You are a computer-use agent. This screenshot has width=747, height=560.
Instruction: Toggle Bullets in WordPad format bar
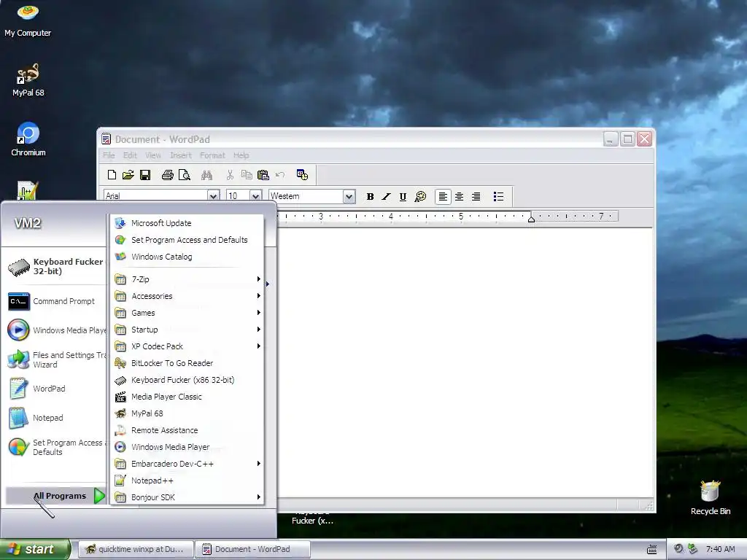click(x=498, y=197)
